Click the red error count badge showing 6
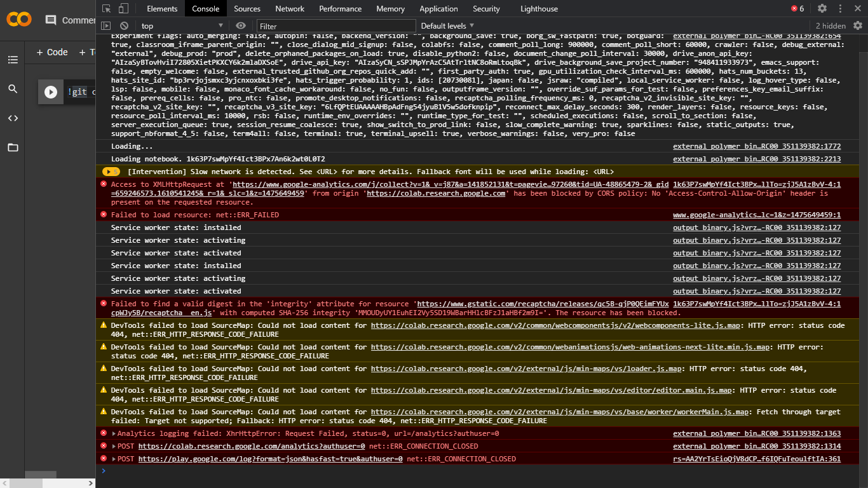Screen dimensions: 868x488 797,9
